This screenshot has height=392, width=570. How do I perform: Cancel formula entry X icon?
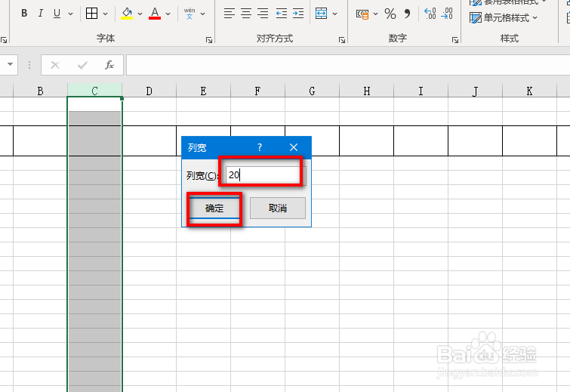55,65
